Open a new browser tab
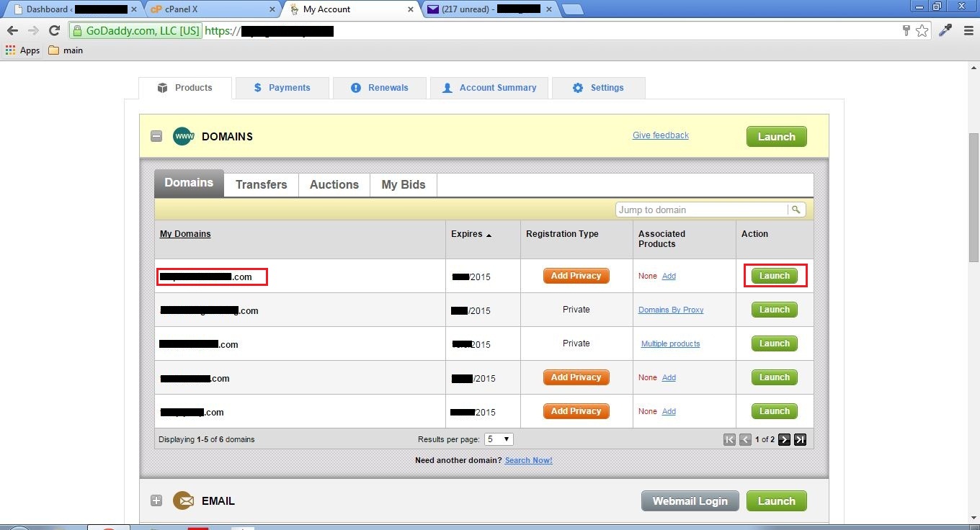Screen dimensions: 980x530 pyautogui.click(x=572, y=9)
